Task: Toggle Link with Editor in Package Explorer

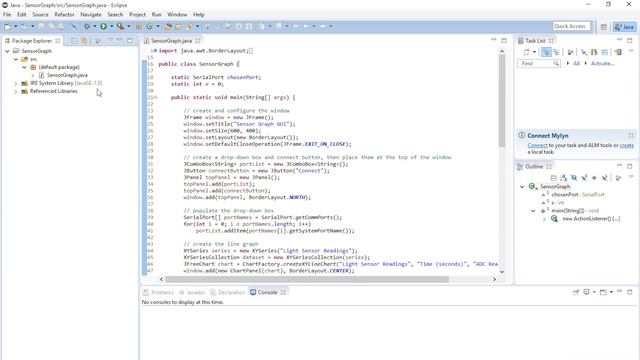Action: pyautogui.click(x=84, y=41)
